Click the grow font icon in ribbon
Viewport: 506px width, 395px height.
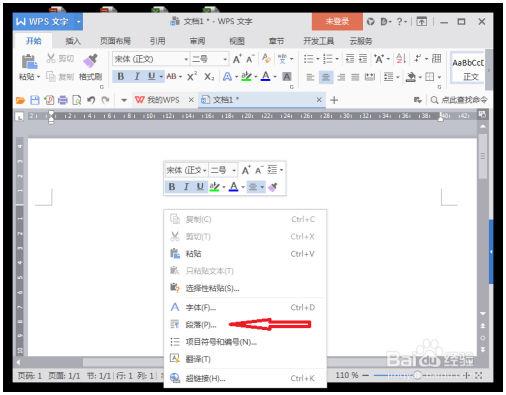[x=237, y=59]
